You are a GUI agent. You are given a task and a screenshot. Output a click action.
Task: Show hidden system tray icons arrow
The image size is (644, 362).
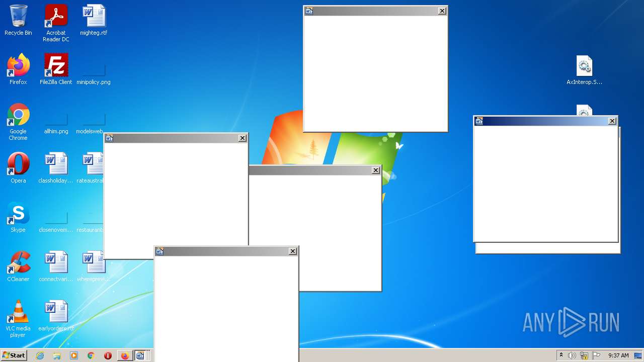click(x=561, y=355)
